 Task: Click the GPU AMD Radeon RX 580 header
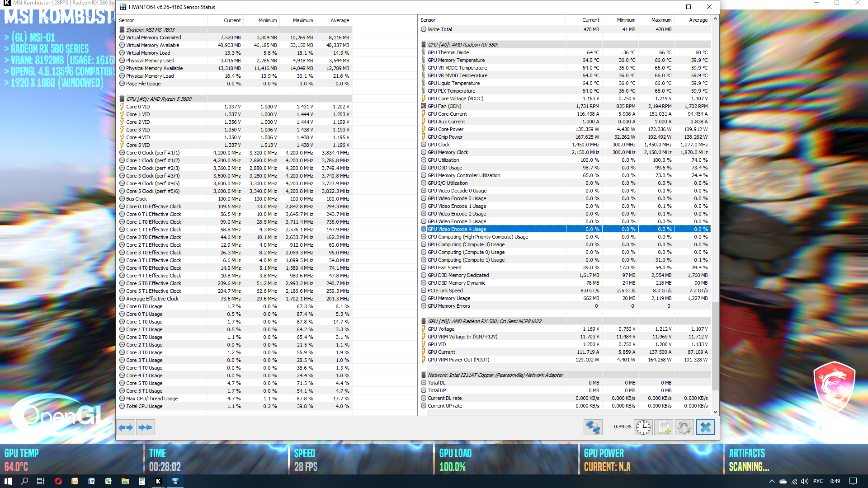[x=462, y=45]
